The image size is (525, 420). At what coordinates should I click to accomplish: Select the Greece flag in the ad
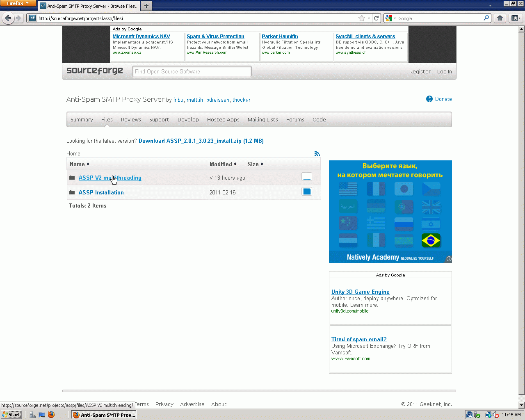[x=376, y=223]
